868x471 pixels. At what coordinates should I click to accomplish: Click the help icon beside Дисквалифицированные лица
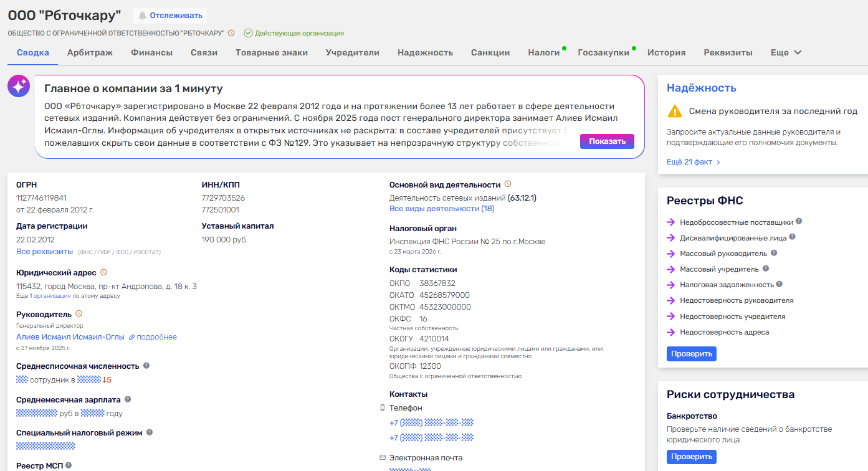click(793, 237)
